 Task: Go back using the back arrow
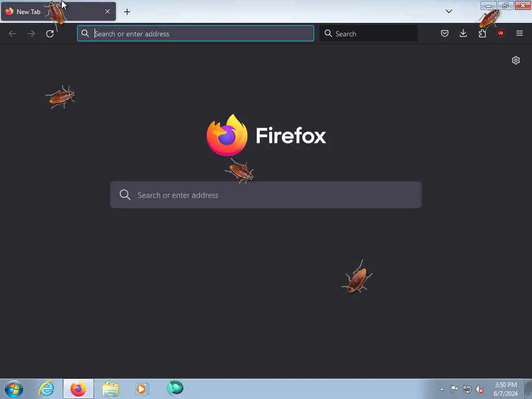point(12,34)
